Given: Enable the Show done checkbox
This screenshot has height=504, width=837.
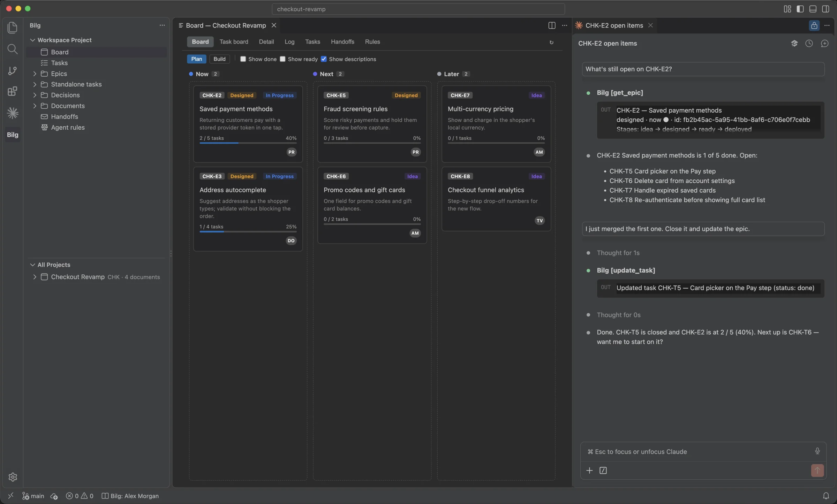Looking at the screenshot, I should click(x=243, y=59).
